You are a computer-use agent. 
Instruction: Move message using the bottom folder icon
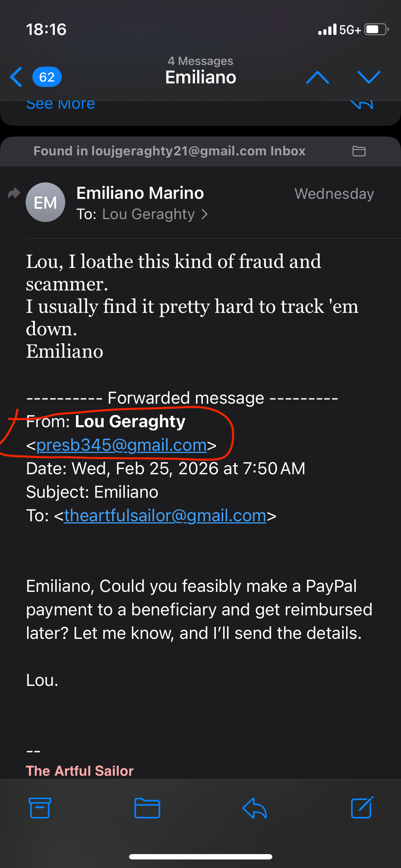pos(147,808)
